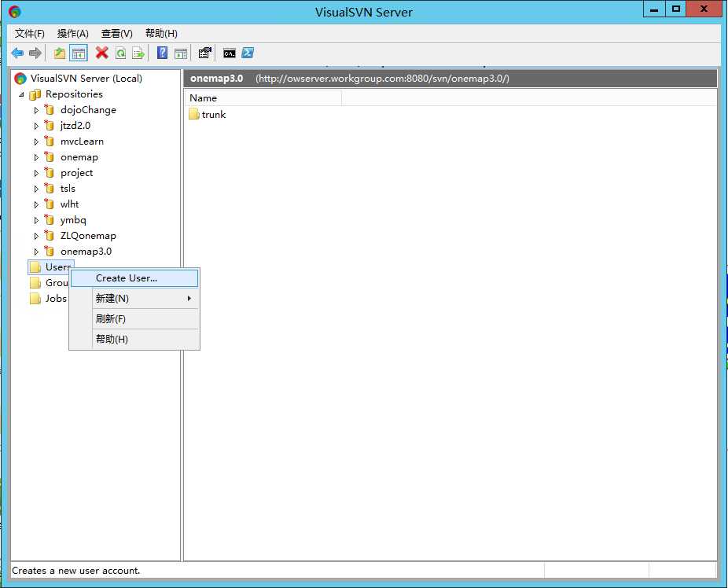Viewport: 728px width, 588px height.
Task: Maximize the VisualSVN Server window
Action: 676,9
